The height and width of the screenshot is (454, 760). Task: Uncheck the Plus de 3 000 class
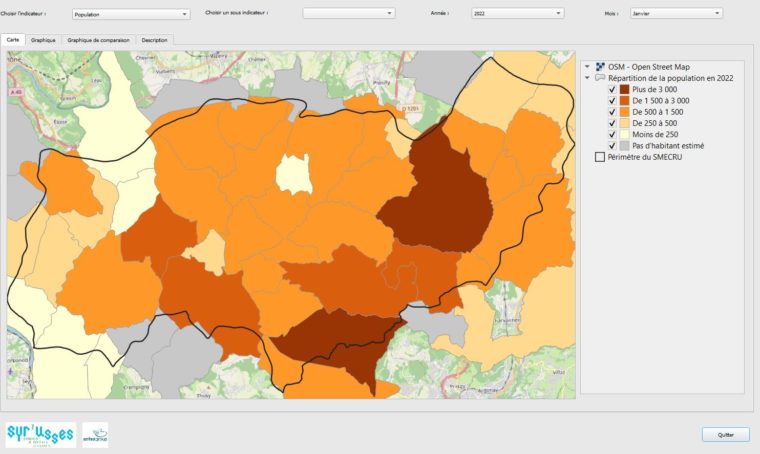[612, 90]
